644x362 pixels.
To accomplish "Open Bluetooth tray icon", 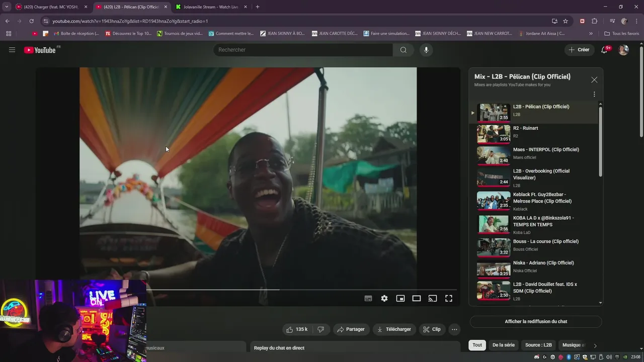I will pyautogui.click(x=569, y=357).
